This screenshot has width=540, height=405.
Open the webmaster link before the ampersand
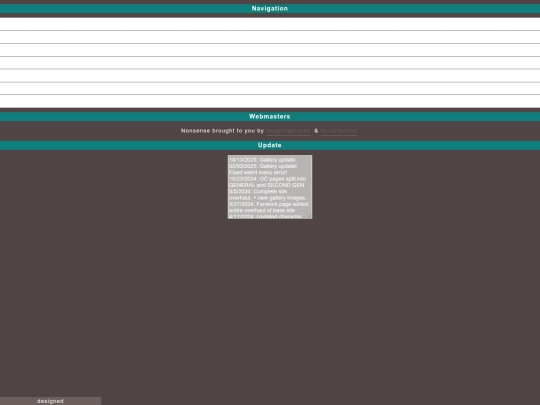click(288, 131)
